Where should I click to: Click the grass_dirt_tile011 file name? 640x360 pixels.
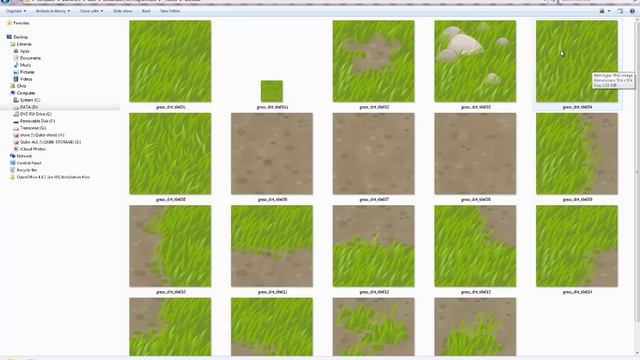click(x=272, y=292)
